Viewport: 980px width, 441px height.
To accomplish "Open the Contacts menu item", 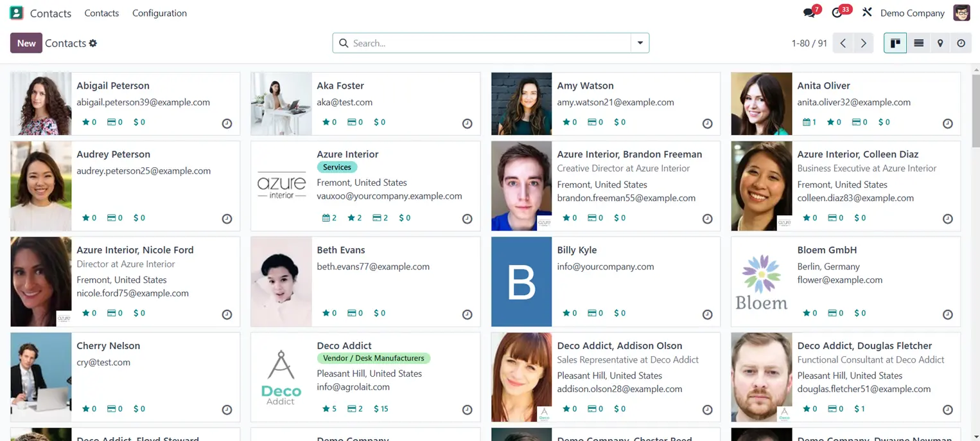I will 101,13.
